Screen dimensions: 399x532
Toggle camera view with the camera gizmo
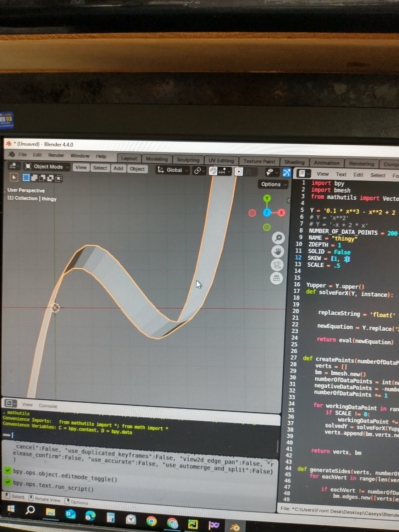coord(277,265)
